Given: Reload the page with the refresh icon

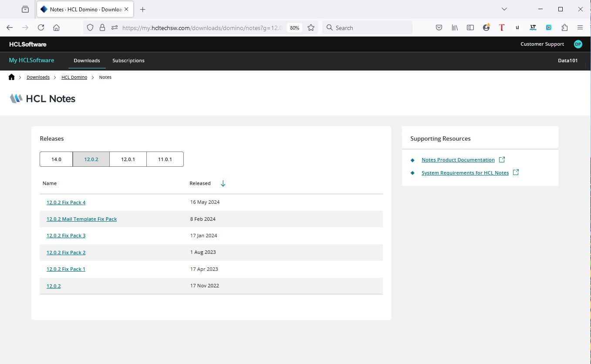Looking at the screenshot, I should click(x=41, y=27).
